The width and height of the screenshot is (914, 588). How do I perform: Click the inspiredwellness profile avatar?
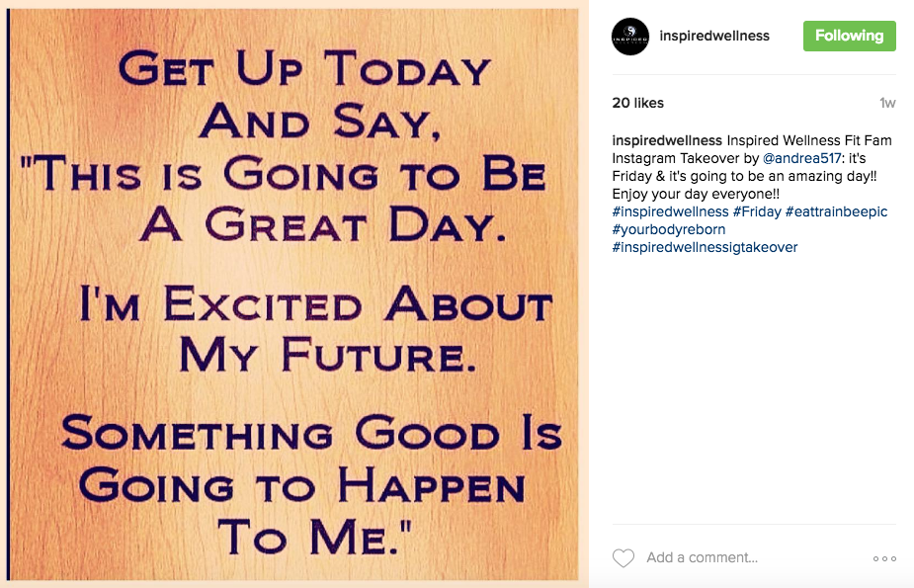(x=630, y=37)
